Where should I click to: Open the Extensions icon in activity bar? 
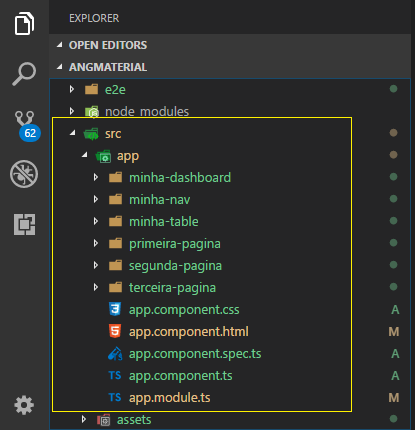[x=24, y=224]
